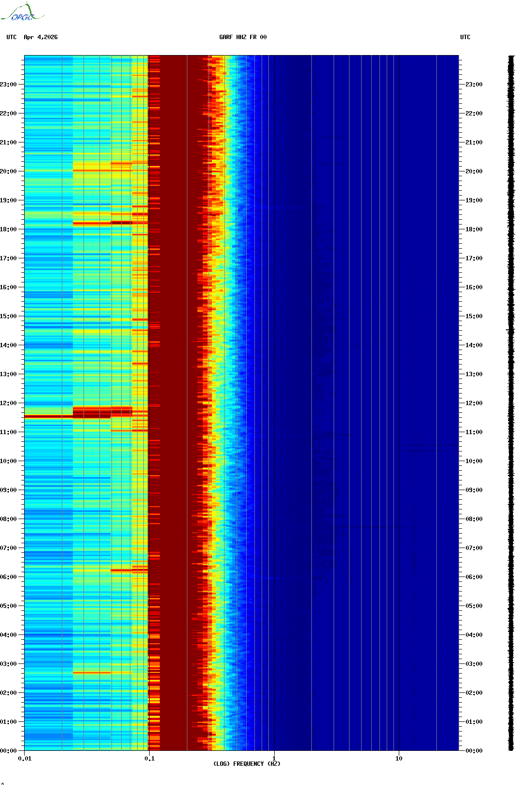Click the 0.01 frequency axis label
This screenshot has height=789, width=532.
pyautogui.click(x=25, y=759)
